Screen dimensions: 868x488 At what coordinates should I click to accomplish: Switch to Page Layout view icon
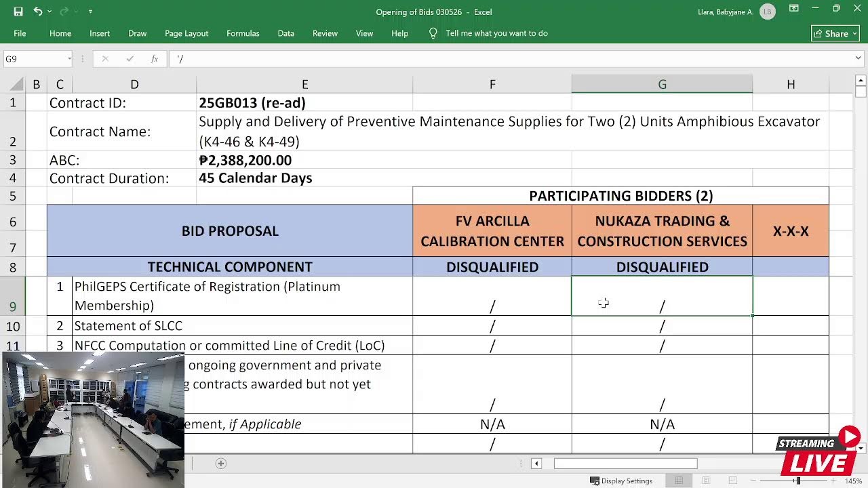click(x=706, y=481)
